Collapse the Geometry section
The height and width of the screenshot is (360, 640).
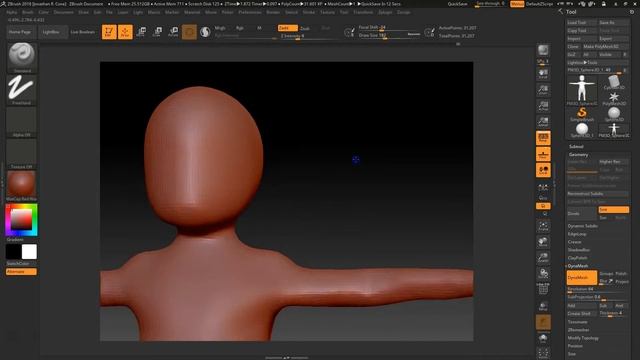(578, 155)
